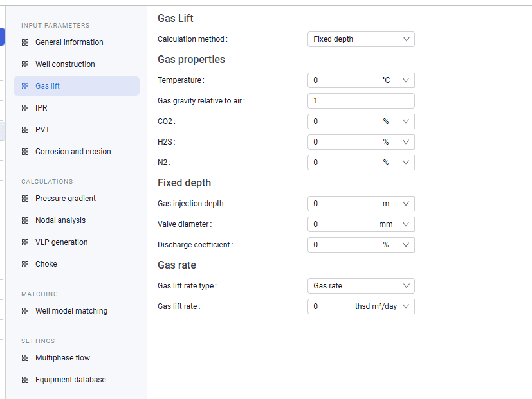Open Corrosion and erosion settings
The width and height of the screenshot is (532, 399).
[77, 152]
